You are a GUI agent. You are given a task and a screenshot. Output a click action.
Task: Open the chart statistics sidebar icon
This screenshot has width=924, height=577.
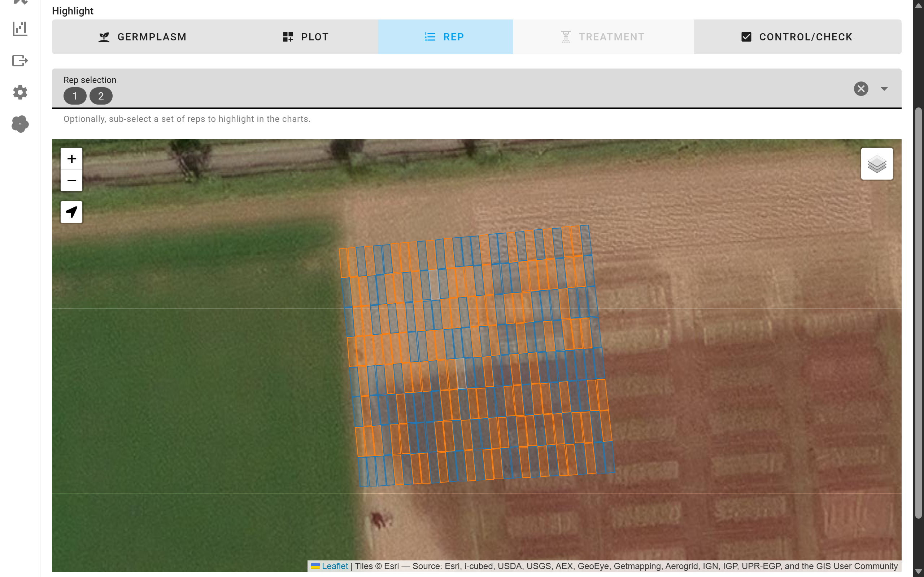click(20, 28)
